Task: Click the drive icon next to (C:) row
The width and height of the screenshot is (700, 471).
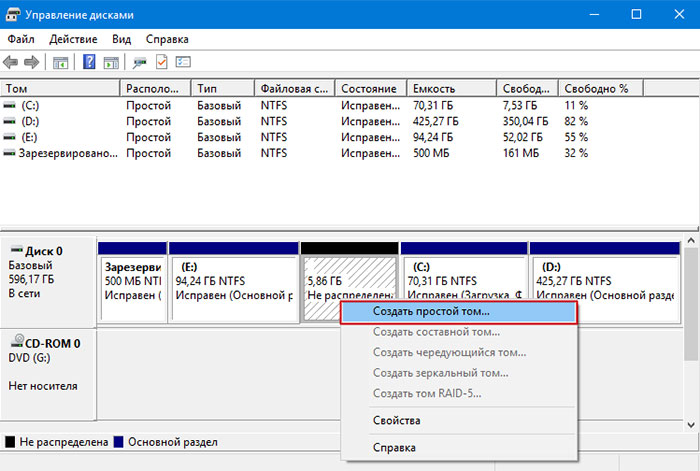Action: 9,105
